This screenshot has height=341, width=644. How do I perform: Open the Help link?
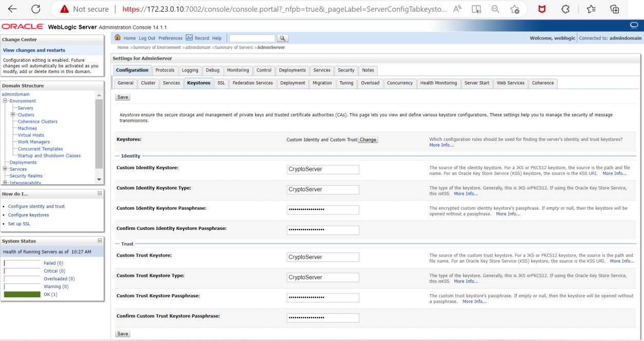coord(217,38)
